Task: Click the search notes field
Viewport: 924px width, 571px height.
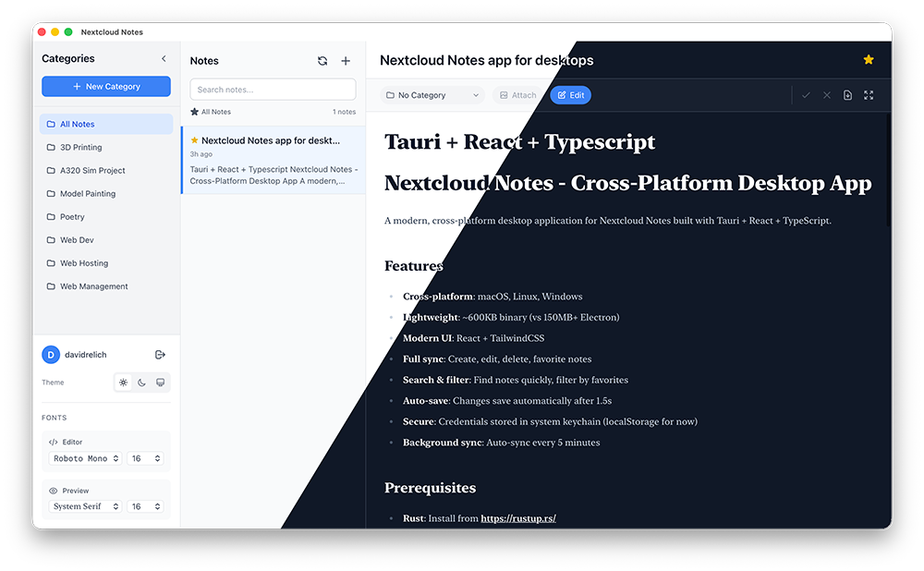Action: [273, 89]
